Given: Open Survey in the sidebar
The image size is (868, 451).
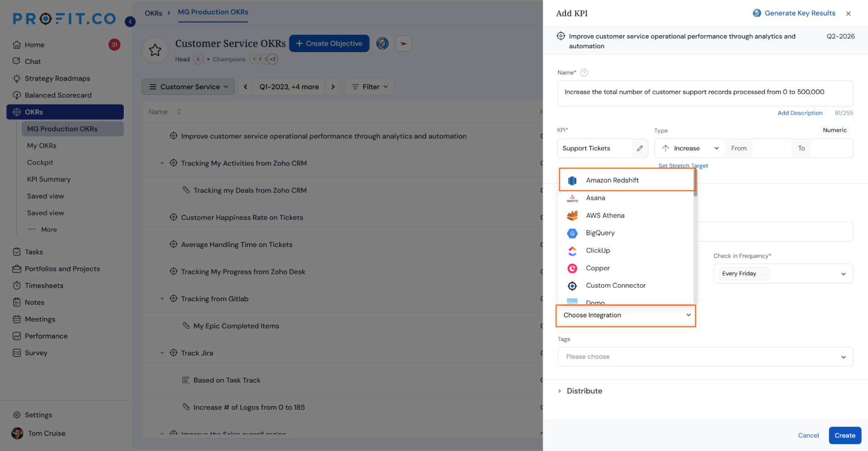Looking at the screenshot, I should [x=36, y=353].
